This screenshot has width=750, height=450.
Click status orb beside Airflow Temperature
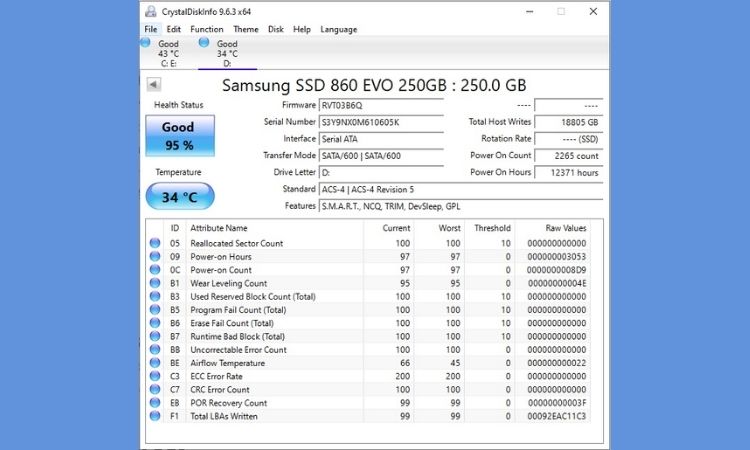[x=154, y=363]
